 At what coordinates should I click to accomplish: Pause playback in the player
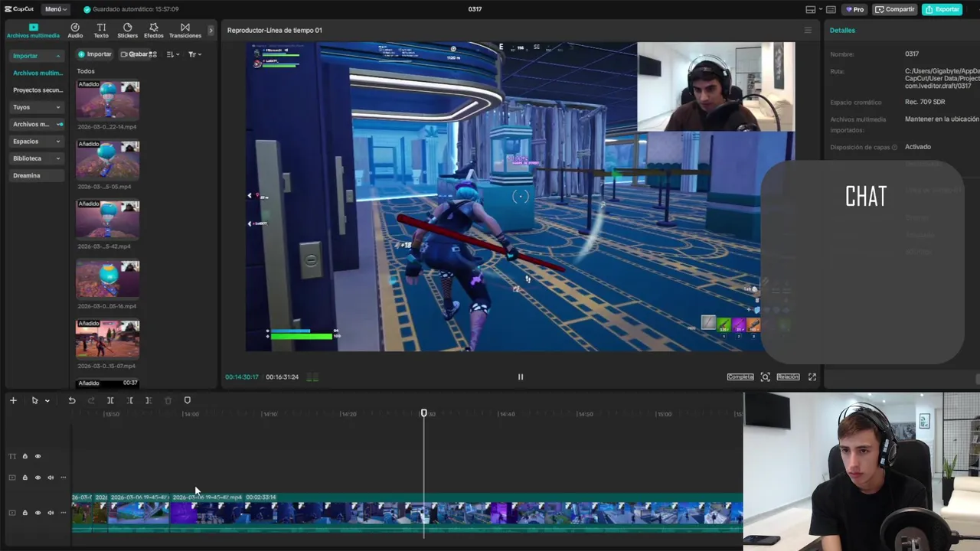click(521, 377)
